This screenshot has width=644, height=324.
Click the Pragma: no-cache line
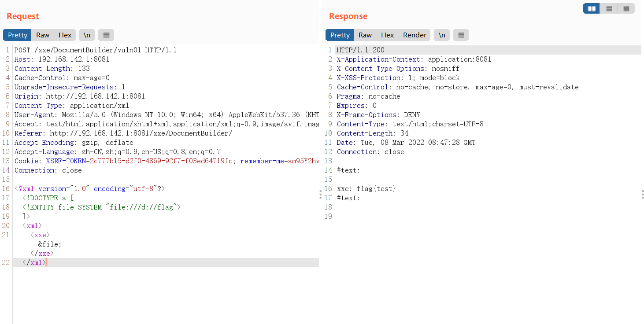[369, 96]
